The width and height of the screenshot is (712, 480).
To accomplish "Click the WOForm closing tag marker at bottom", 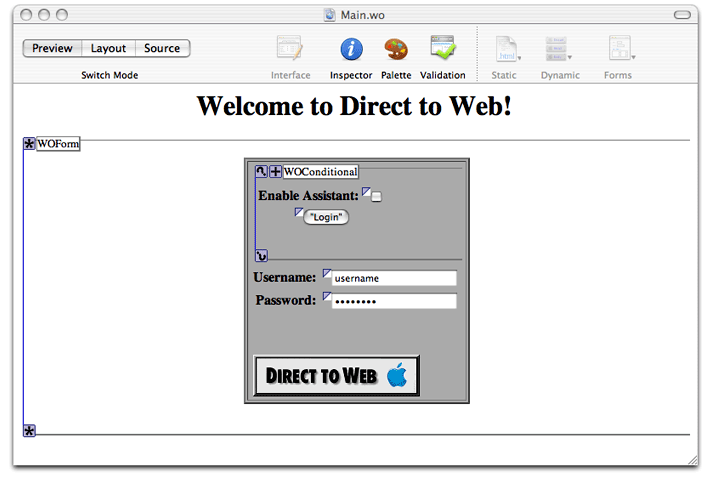I will point(29,430).
